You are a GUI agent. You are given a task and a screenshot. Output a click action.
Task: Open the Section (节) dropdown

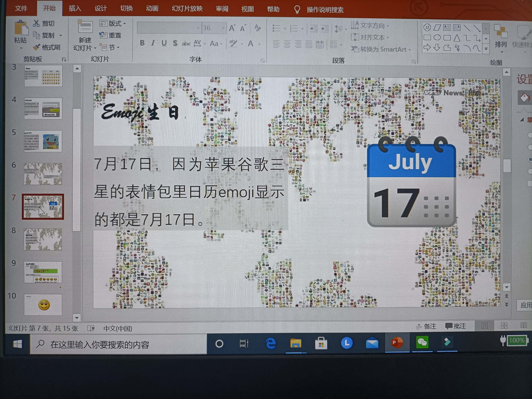[x=110, y=48]
